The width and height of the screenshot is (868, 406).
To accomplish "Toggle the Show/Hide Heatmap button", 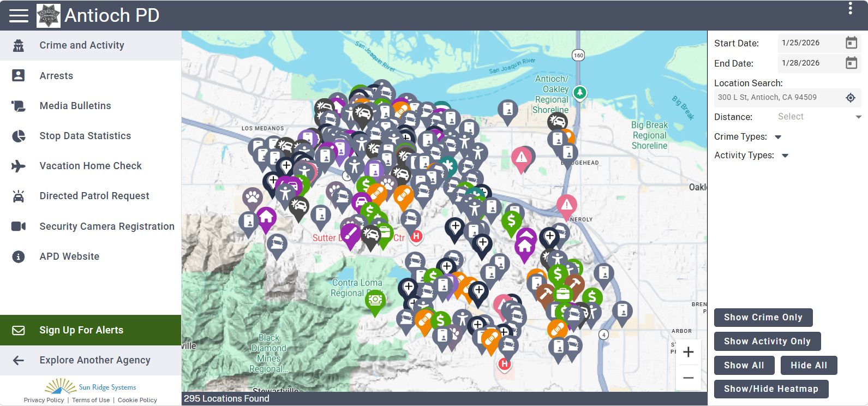I will point(770,389).
